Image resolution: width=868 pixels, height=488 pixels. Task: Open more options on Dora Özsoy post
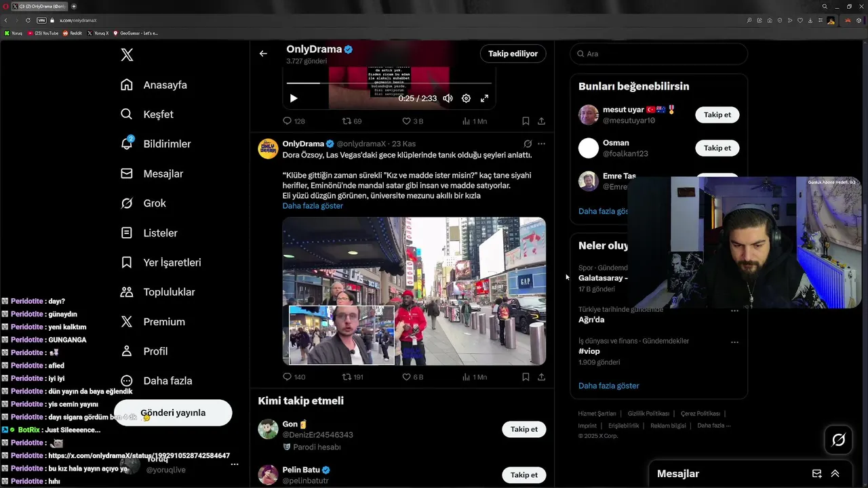click(x=541, y=144)
